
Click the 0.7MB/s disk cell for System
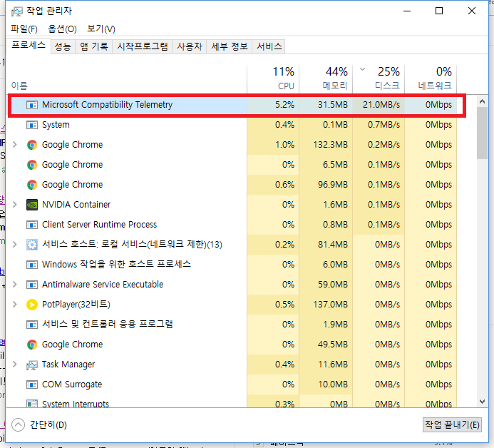point(379,125)
